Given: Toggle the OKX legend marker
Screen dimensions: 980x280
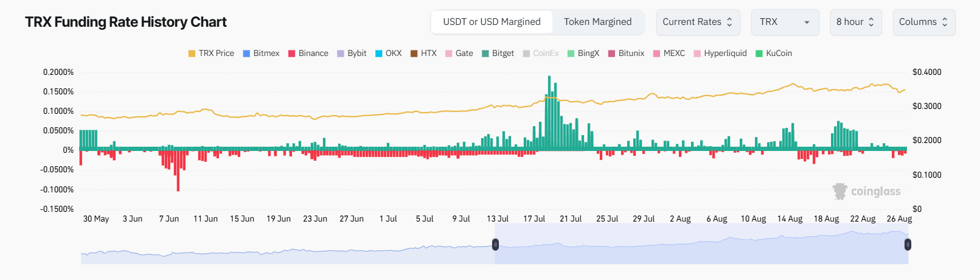Looking at the screenshot, I should [x=379, y=54].
